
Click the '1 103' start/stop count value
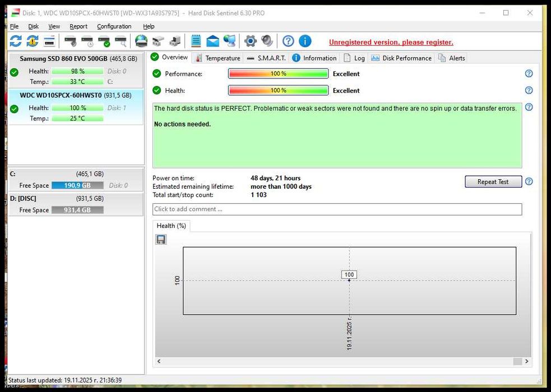258,195
